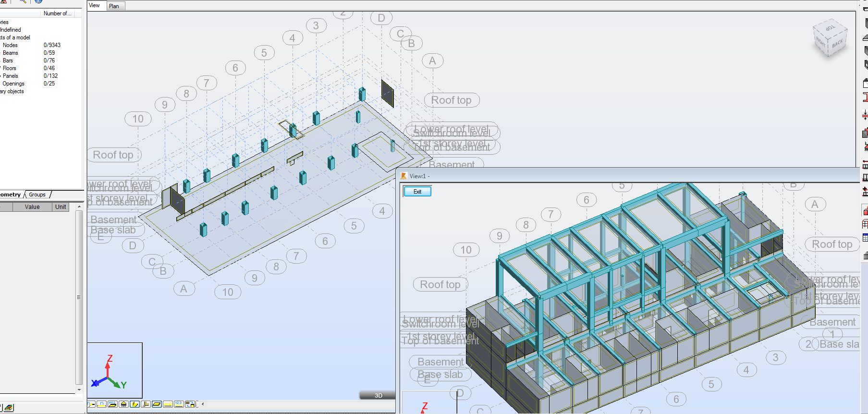
Task: Toggle panel thickness display icon
Action: [157, 404]
